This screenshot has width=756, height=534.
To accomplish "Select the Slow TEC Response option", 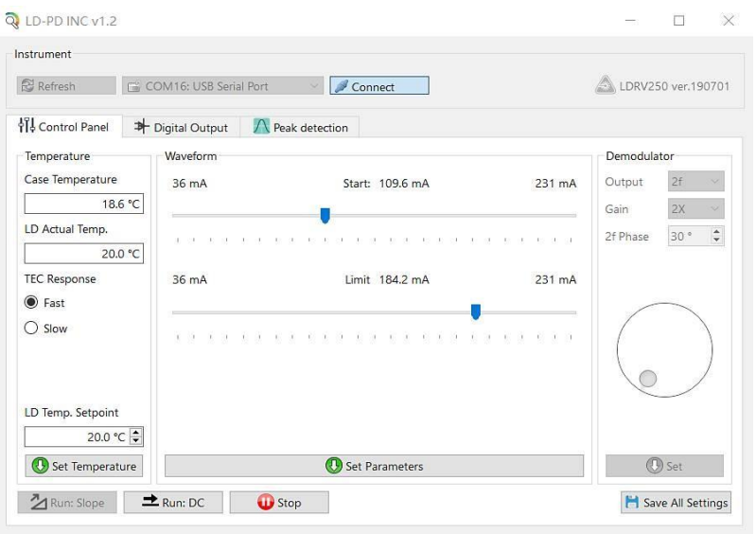I will [x=31, y=329].
